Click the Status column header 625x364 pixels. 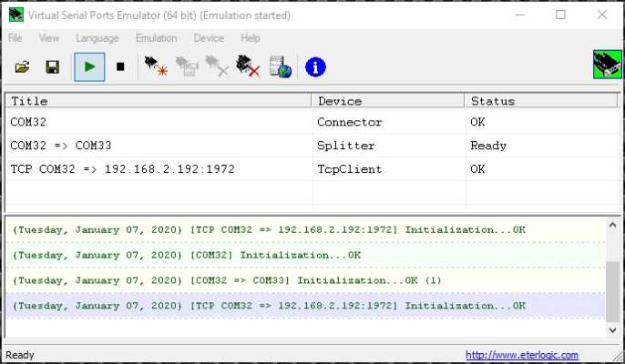click(x=538, y=101)
